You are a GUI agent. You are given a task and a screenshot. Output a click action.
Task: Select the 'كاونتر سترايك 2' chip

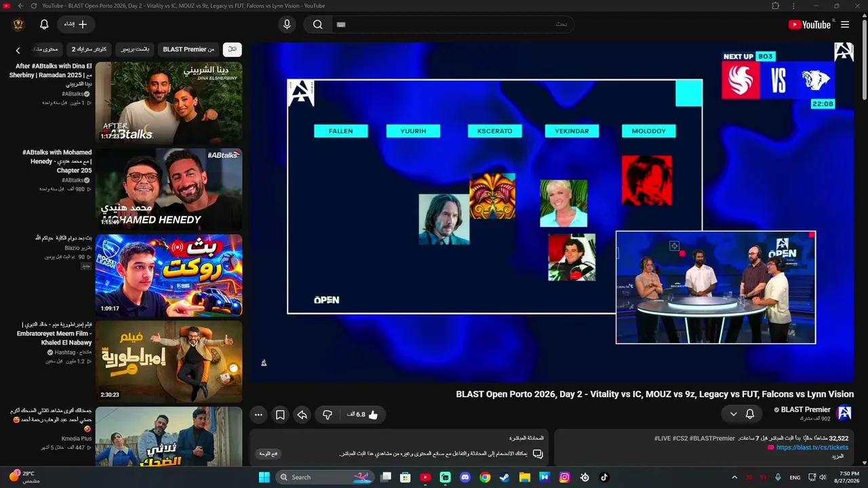90,49
